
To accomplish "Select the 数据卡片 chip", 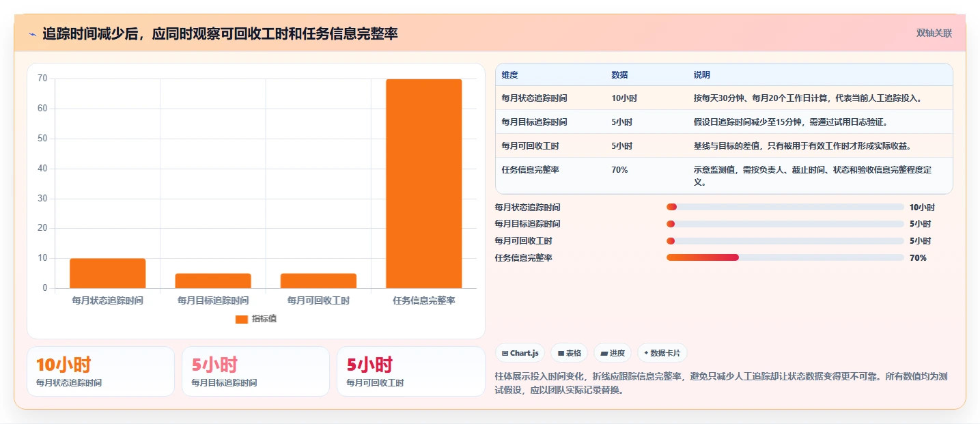I will pos(662,353).
